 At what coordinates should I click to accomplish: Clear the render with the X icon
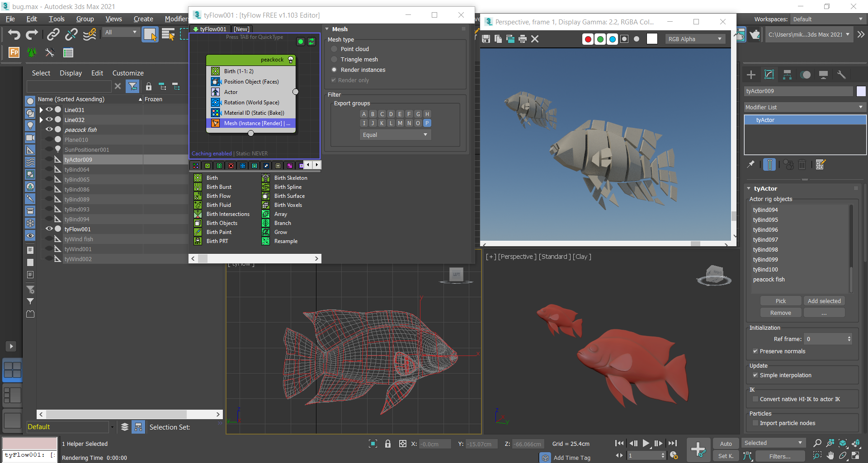coord(535,39)
